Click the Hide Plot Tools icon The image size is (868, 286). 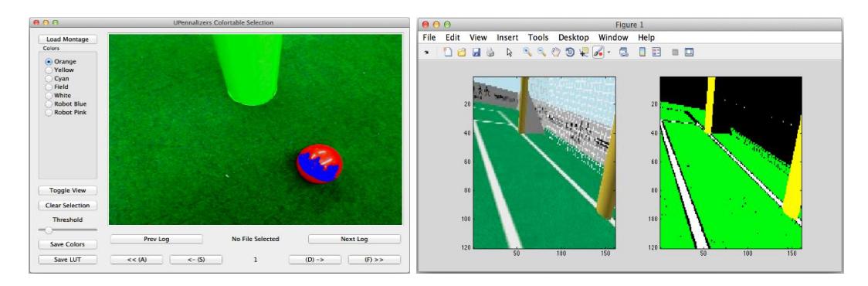coord(675,53)
